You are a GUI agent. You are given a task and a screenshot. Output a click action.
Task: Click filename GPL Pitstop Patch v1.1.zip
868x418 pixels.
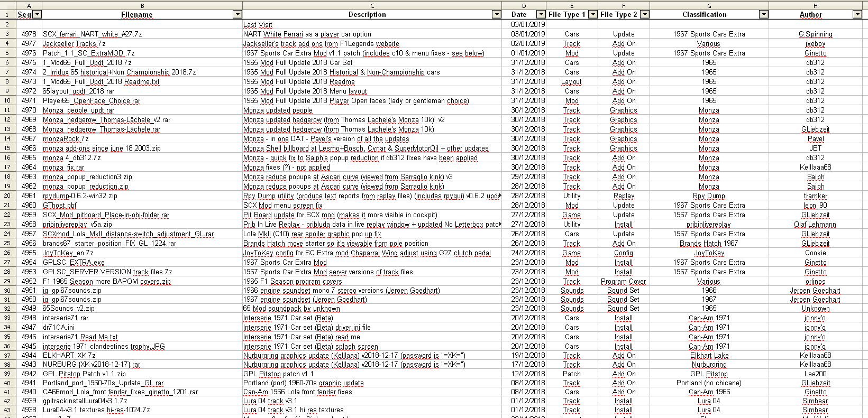84,373
